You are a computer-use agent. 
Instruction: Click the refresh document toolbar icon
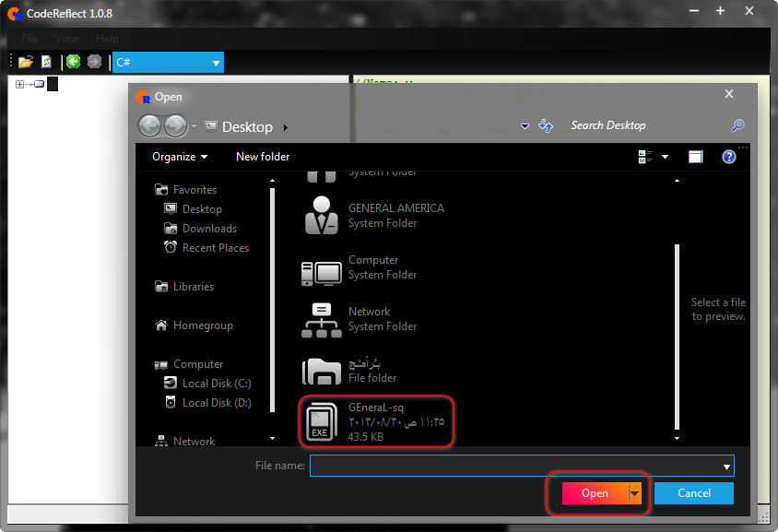46,62
